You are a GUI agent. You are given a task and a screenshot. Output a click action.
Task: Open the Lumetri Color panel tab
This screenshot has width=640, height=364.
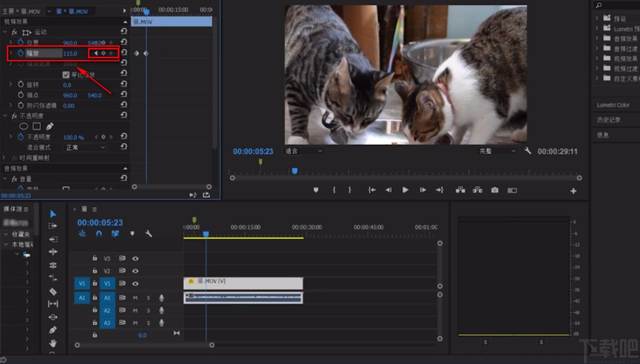[x=613, y=105]
